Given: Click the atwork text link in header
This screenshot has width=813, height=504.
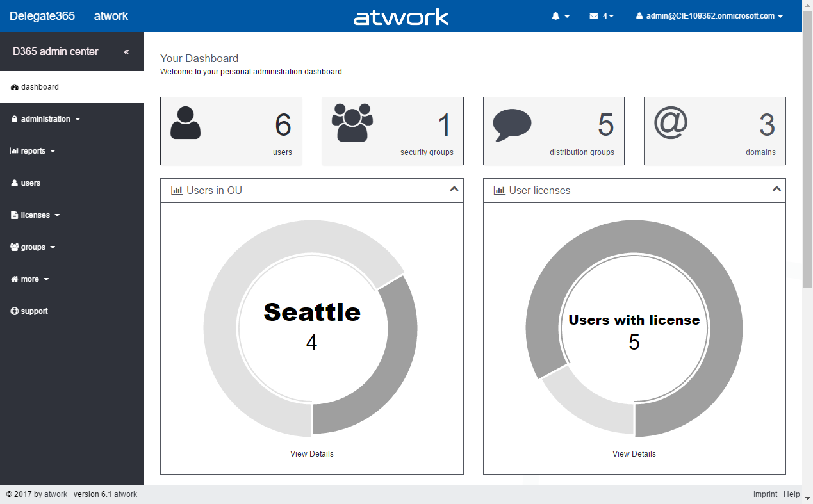Looking at the screenshot, I should pos(111,16).
